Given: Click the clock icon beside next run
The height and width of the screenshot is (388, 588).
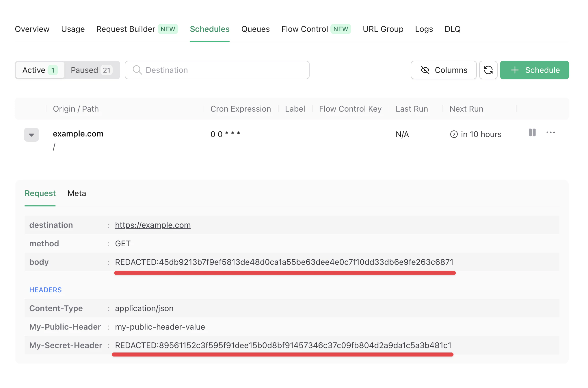Looking at the screenshot, I should (x=454, y=134).
